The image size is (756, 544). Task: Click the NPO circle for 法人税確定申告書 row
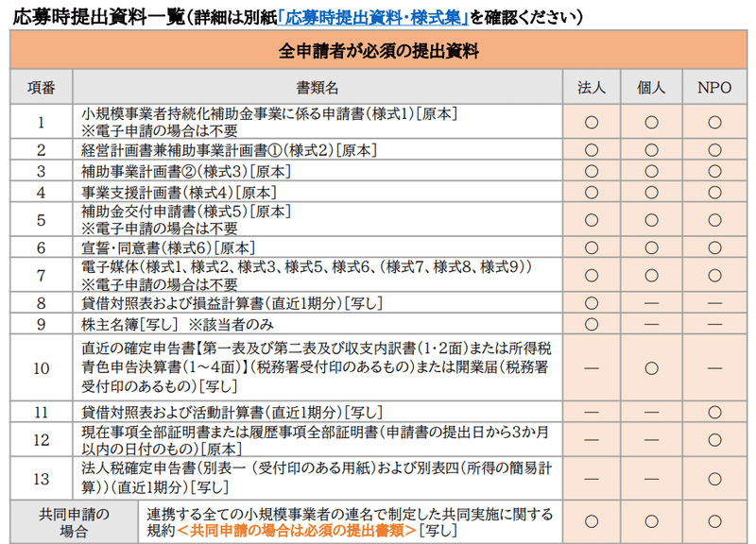tap(714, 479)
